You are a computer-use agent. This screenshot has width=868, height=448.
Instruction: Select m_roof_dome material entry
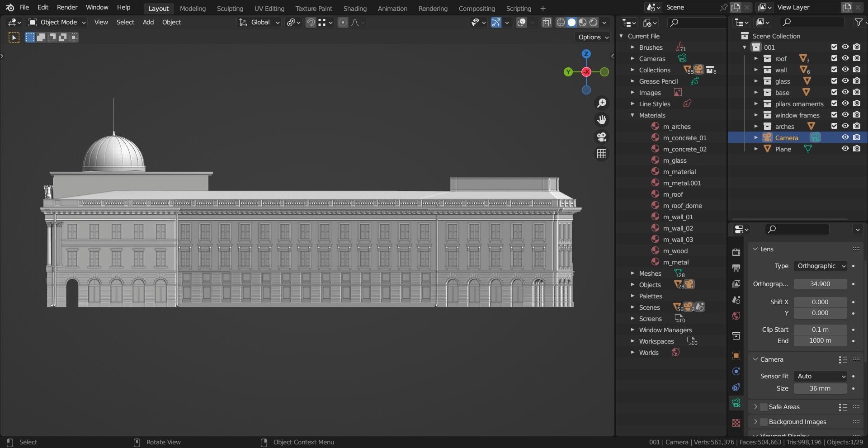pos(682,206)
